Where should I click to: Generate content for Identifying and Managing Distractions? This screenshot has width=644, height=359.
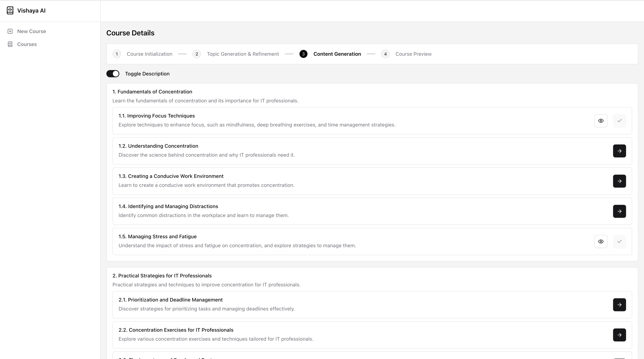[619, 211]
